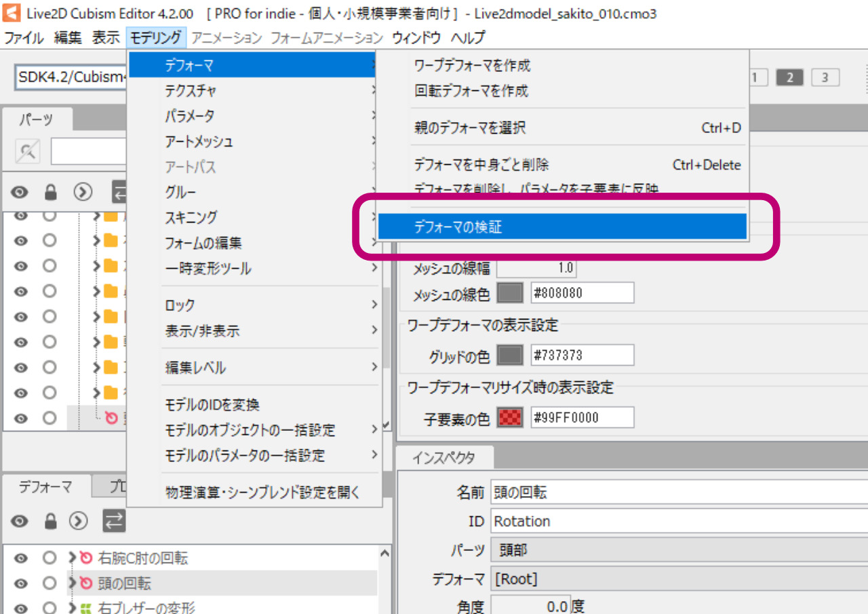Viewport: 868px width, 614px height.
Task: Click the ID field containing Rotation
Action: 679,521
